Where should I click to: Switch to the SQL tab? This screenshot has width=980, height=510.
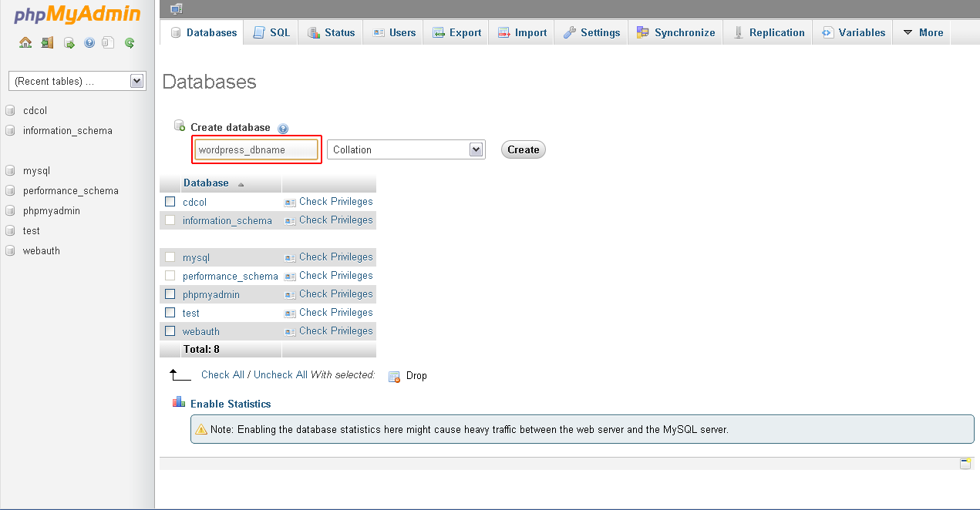271,32
